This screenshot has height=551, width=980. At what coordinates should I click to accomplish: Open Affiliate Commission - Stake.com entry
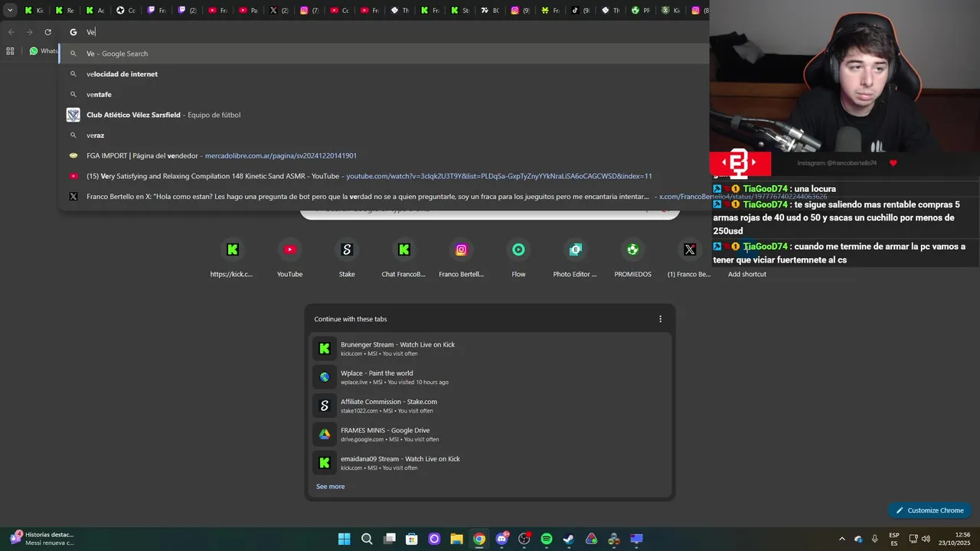(490, 406)
